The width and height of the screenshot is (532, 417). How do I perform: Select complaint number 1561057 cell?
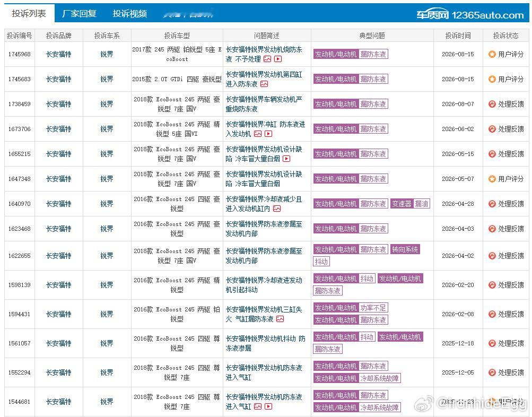[19, 343]
